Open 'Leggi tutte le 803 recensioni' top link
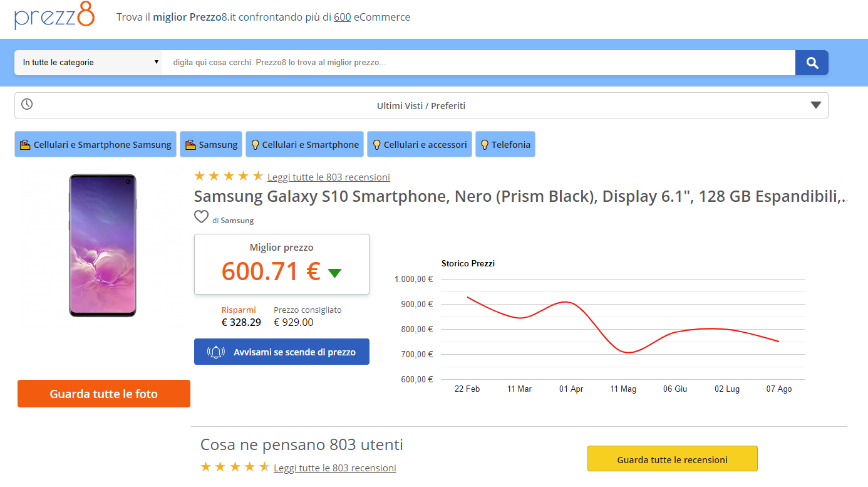Image resolution: width=868 pixels, height=487 pixels. [328, 177]
